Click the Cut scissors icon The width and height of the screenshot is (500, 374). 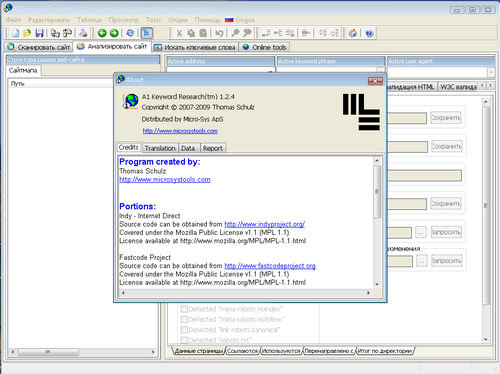pos(179,33)
